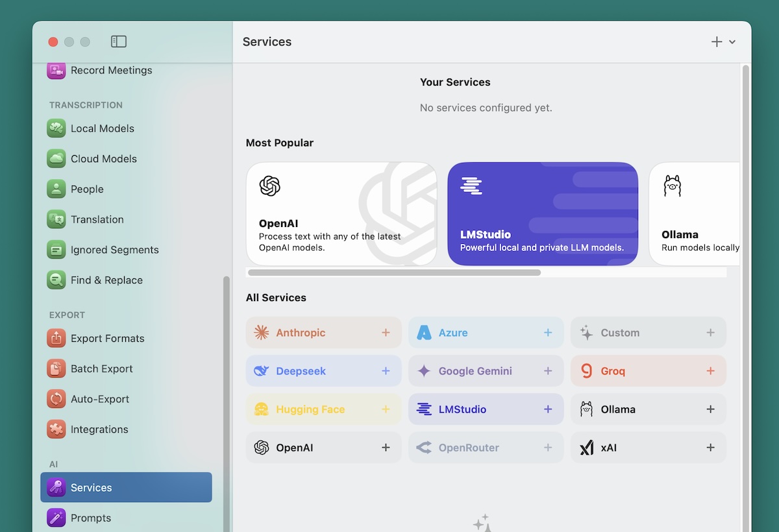Go to Batch Export in the sidebar
This screenshot has height=532, width=779.
pyautogui.click(x=126, y=369)
